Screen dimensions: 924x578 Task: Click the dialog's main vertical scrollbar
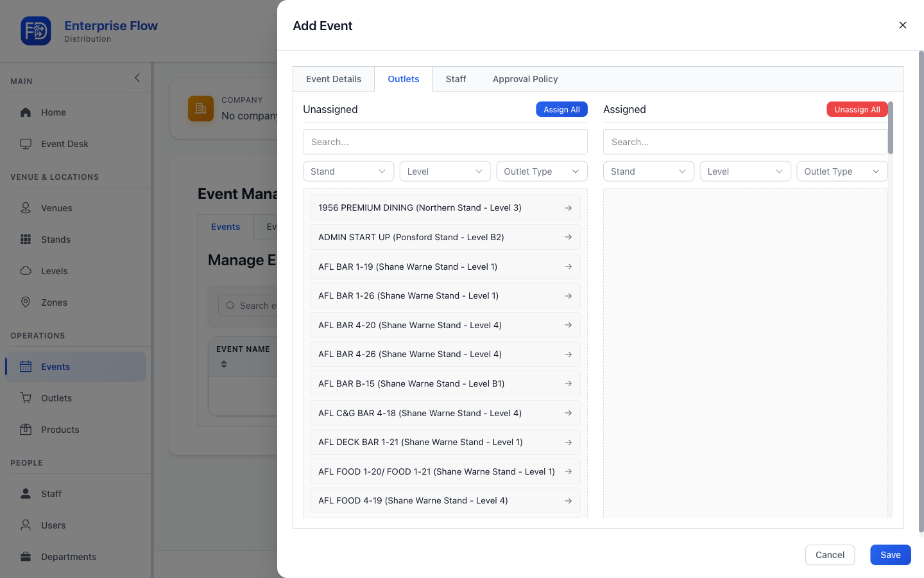coord(921,292)
